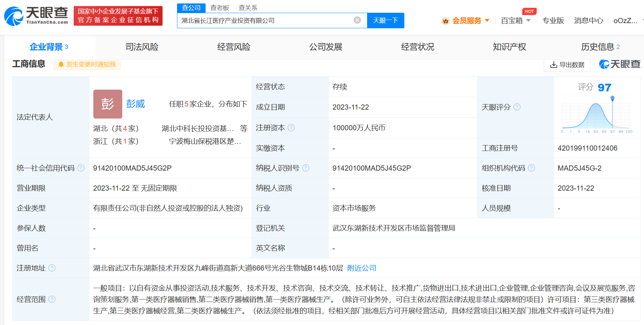Viewport: 644px width, 325px height.
Task: Click the 导出数据 export button
Action: point(567,65)
